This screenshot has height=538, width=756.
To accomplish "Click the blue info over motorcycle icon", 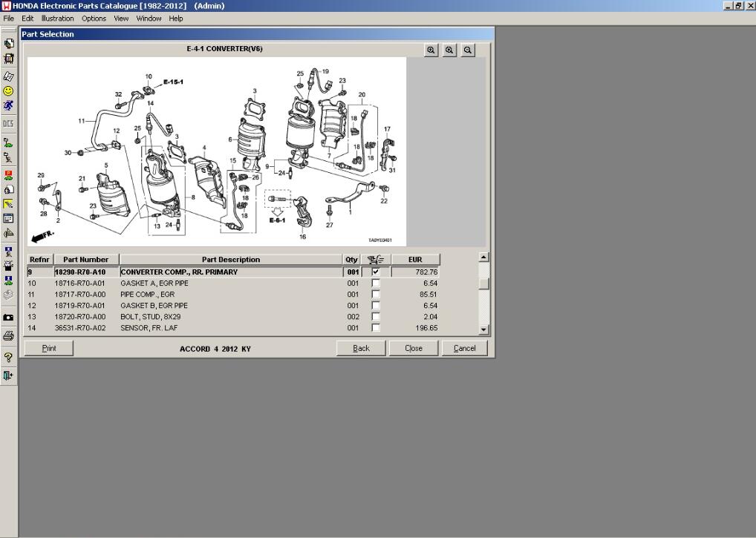I will [8, 252].
